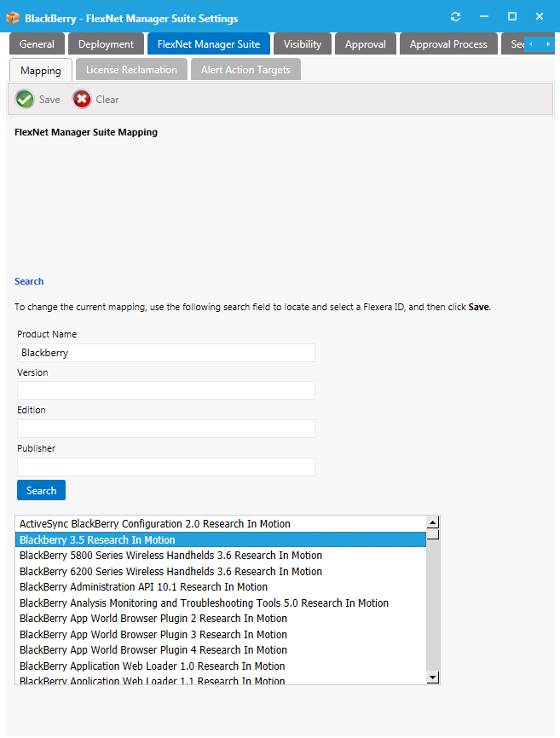Click the Publisher text field
Image resolution: width=560 pixels, height=738 pixels.
(x=166, y=467)
